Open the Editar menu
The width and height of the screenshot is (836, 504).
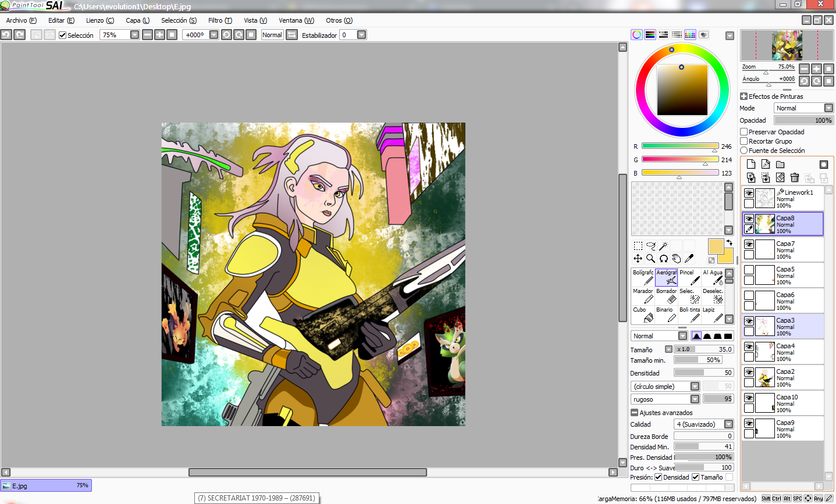click(x=61, y=20)
